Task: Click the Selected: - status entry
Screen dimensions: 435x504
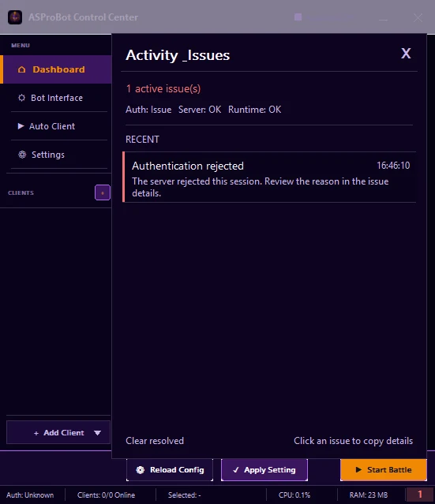Action: (185, 495)
